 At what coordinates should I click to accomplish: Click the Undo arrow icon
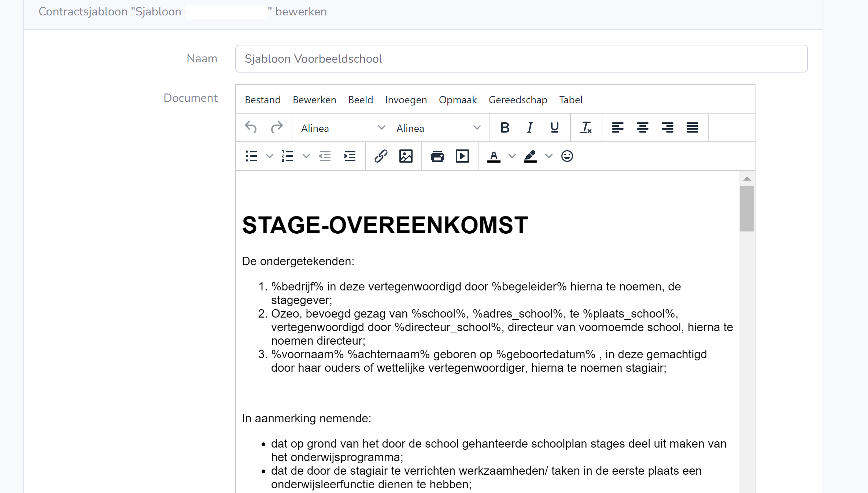[x=251, y=128]
